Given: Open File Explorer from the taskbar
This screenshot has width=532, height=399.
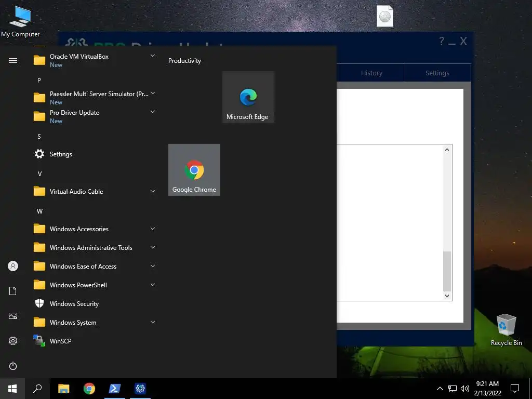Looking at the screenshot, I should point(63,389).
